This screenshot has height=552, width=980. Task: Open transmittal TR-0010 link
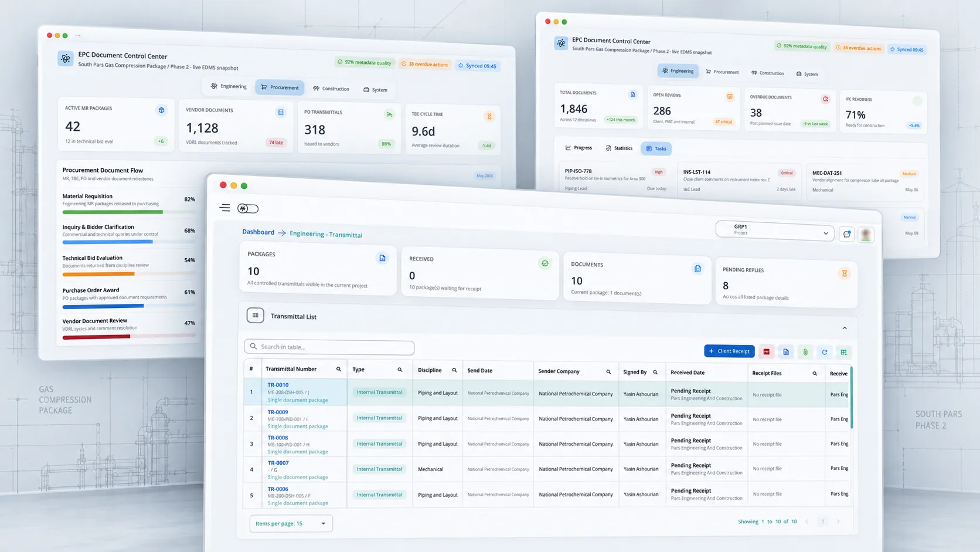coord(278,385)
